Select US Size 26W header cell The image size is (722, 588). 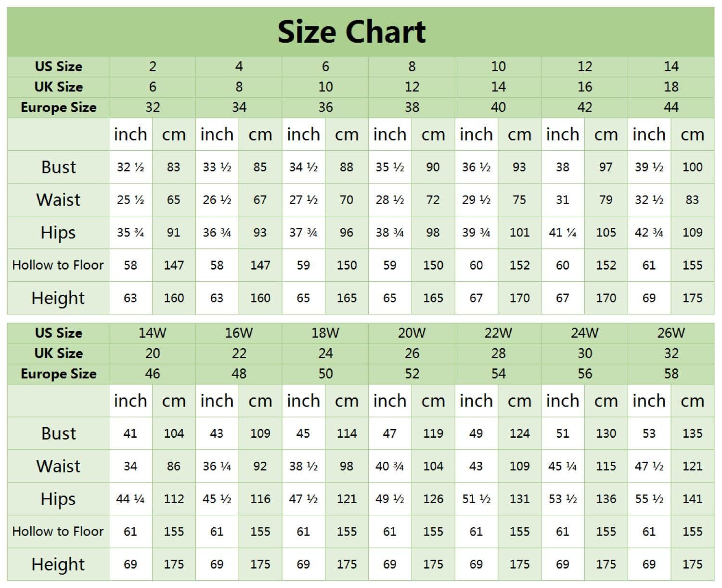pyautogui.click(x=671, y=333)
